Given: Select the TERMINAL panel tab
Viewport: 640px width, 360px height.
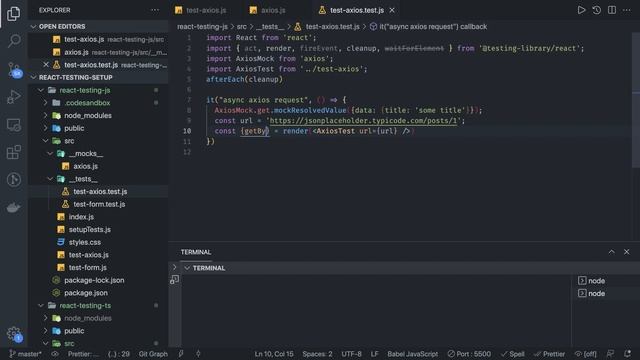Looking at the screenshot, I should 196,252.
